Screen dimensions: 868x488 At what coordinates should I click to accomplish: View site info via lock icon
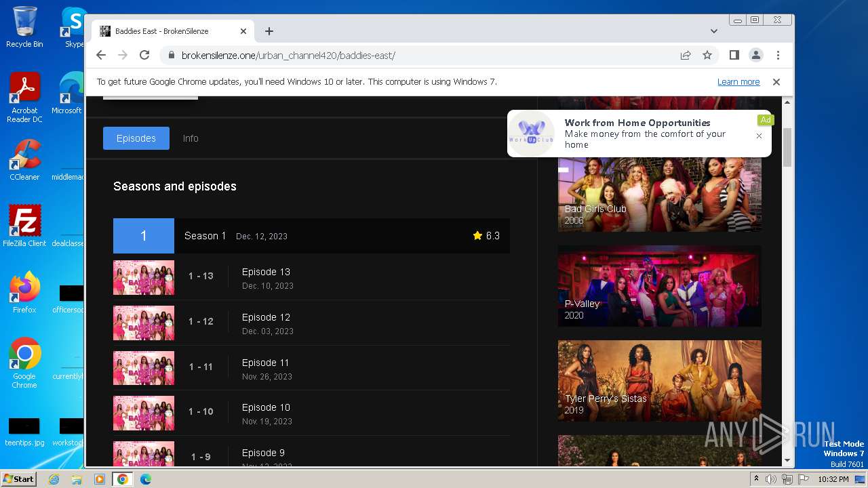click(x=172, y=55)
